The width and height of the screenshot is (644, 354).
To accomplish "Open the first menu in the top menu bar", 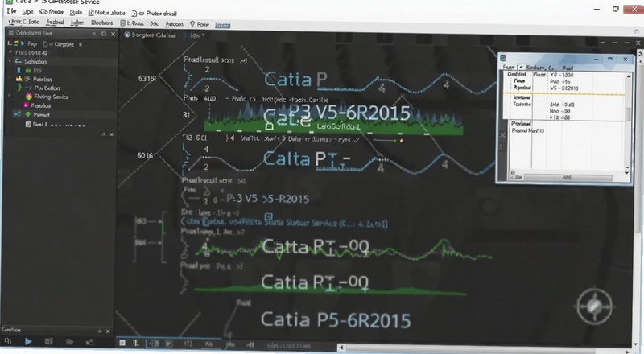I will point(11,12).
